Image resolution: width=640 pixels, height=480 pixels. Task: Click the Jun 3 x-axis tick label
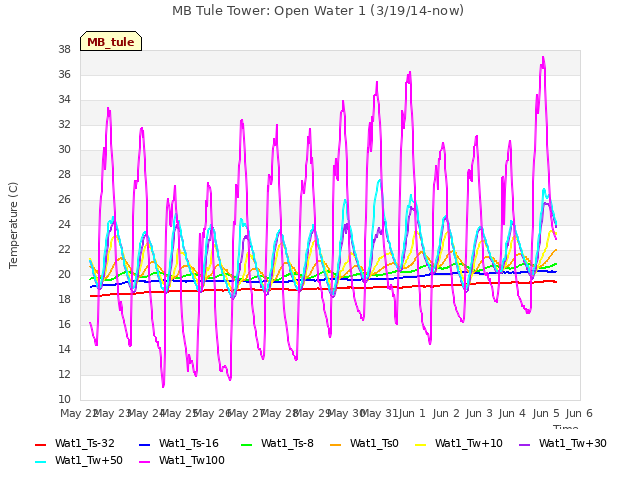pos(479,413)
